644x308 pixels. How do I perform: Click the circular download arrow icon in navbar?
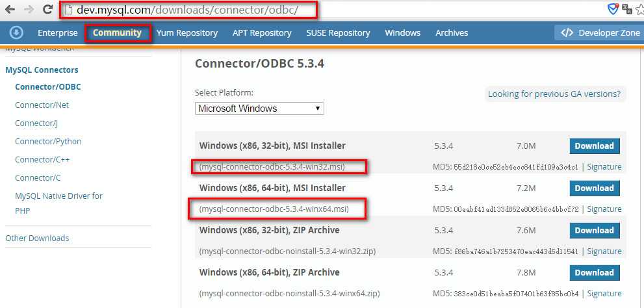pos(16,33)
